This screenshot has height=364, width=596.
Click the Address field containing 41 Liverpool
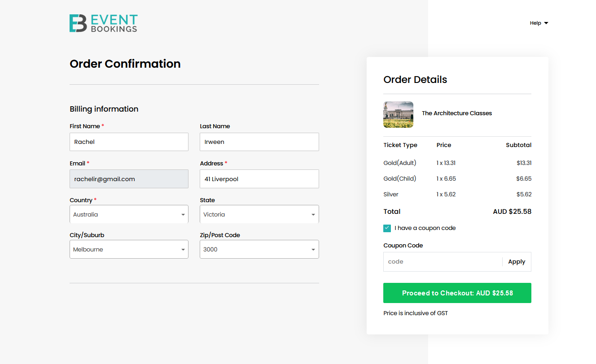click(x=259, y=179)
